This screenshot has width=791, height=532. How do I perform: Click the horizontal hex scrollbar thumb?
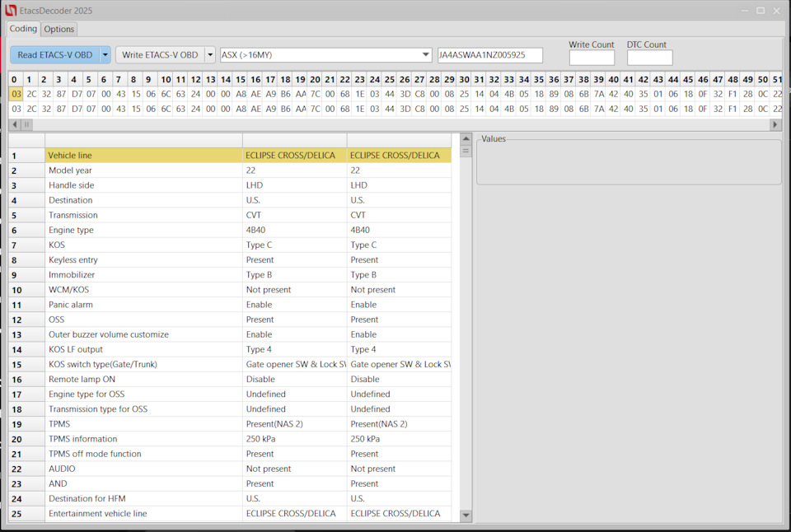coord(26,124)
